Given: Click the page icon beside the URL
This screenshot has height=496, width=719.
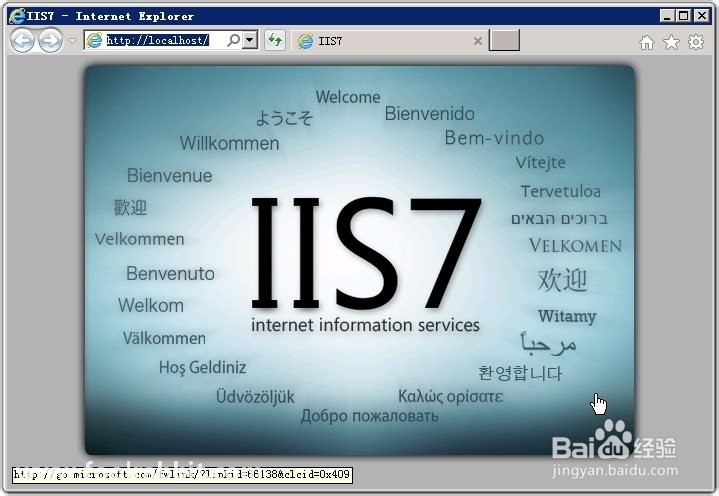Looking at the screenshot, I should [94, 40].
